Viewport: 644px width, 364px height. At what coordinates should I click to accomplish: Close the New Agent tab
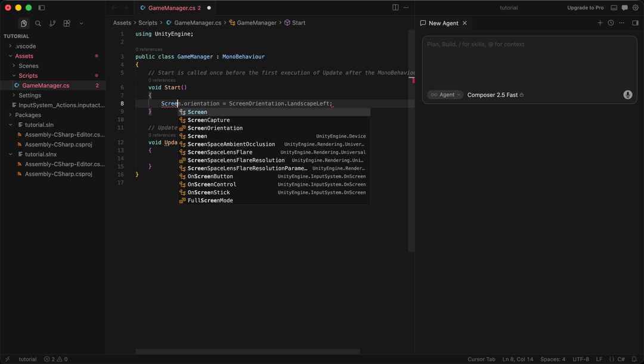(x=465, y=23)
